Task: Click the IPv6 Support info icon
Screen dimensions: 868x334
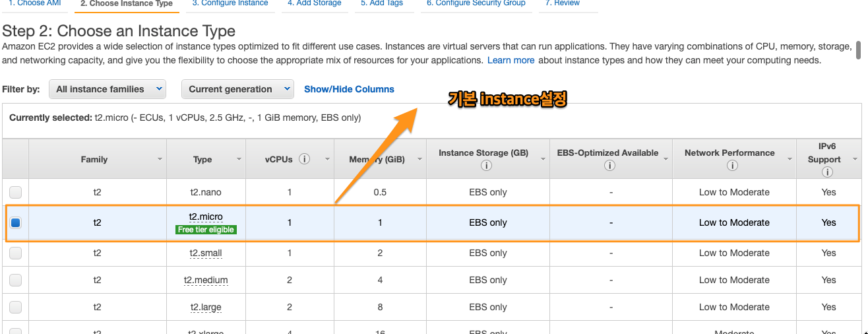Action: (827, 172)
